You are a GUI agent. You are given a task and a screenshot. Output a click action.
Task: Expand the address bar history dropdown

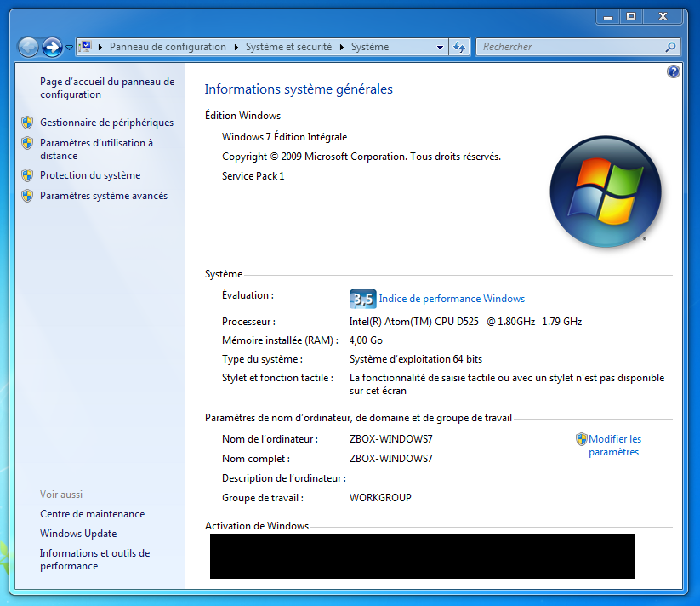coord(440,48)
